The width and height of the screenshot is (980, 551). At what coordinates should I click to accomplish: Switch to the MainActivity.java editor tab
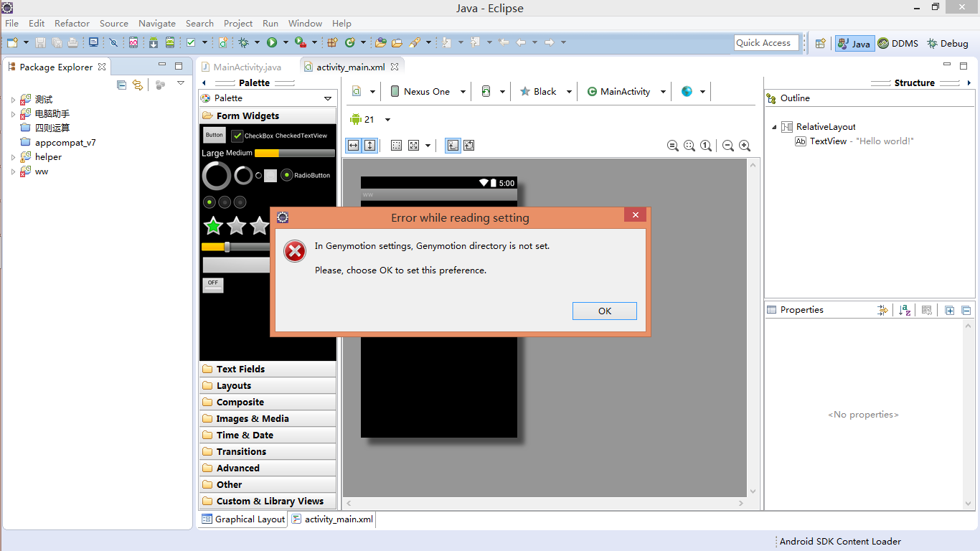tap(246, 67)
